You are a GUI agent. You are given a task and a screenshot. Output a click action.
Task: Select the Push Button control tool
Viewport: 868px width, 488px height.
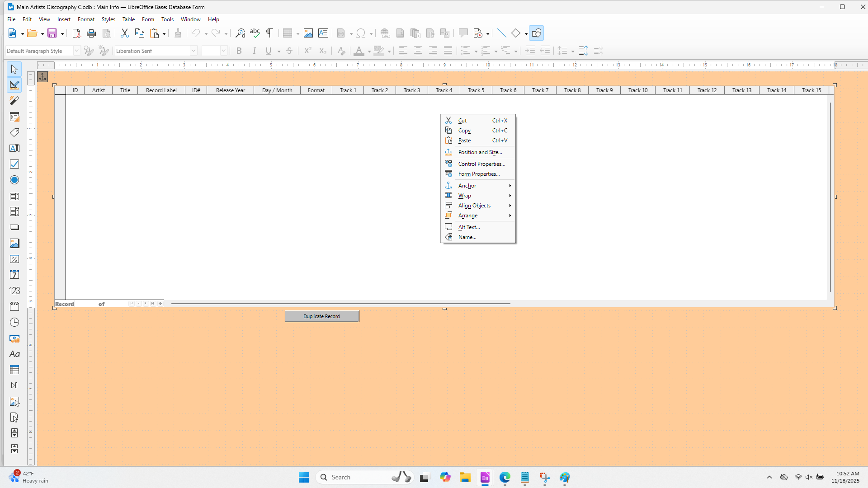[14, 227]
